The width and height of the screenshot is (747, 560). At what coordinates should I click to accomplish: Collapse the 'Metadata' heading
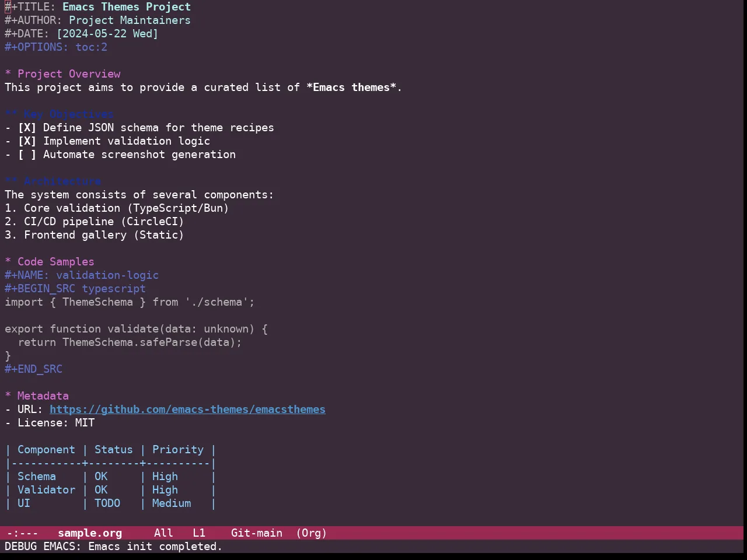(37, 396)
